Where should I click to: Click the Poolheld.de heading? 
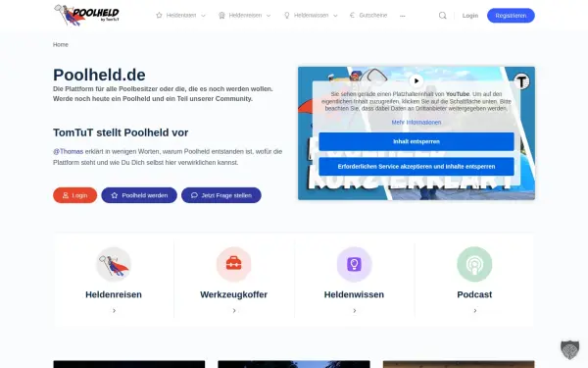coord(99,75)
